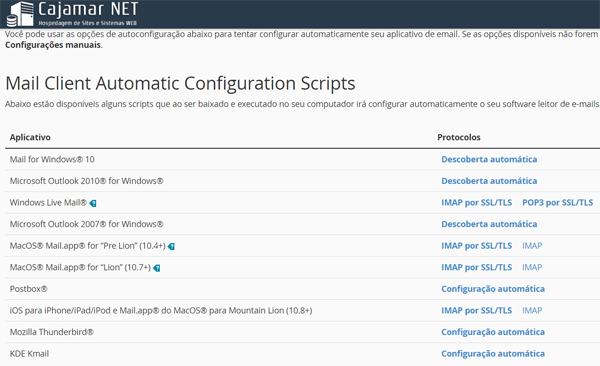This screenshot has width=600, height=366.
Task: Choose plain IMAP for Lion (10.7+) Mail.app
Action: click(532, 267)
